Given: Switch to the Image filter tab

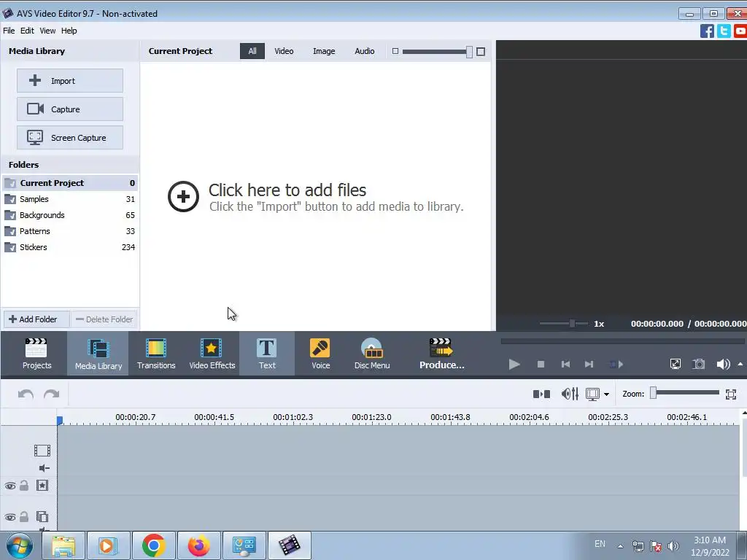Looking at the screenshot, I should point(324,51).
